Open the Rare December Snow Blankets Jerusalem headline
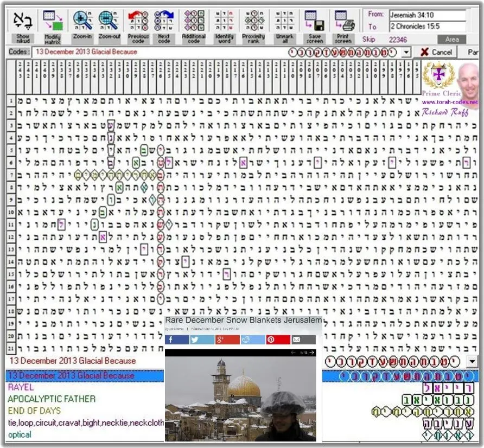Screen dimensions: 484x448 (x=243, y=320)
